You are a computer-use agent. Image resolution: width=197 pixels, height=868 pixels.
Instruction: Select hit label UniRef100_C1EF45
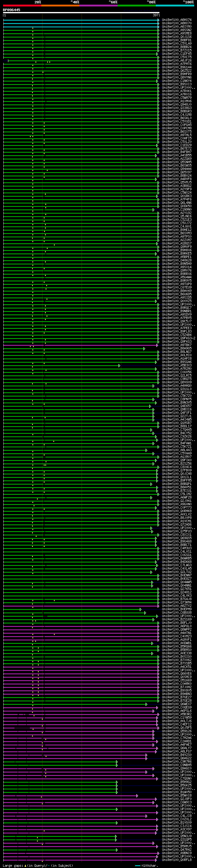coord(176,54)
